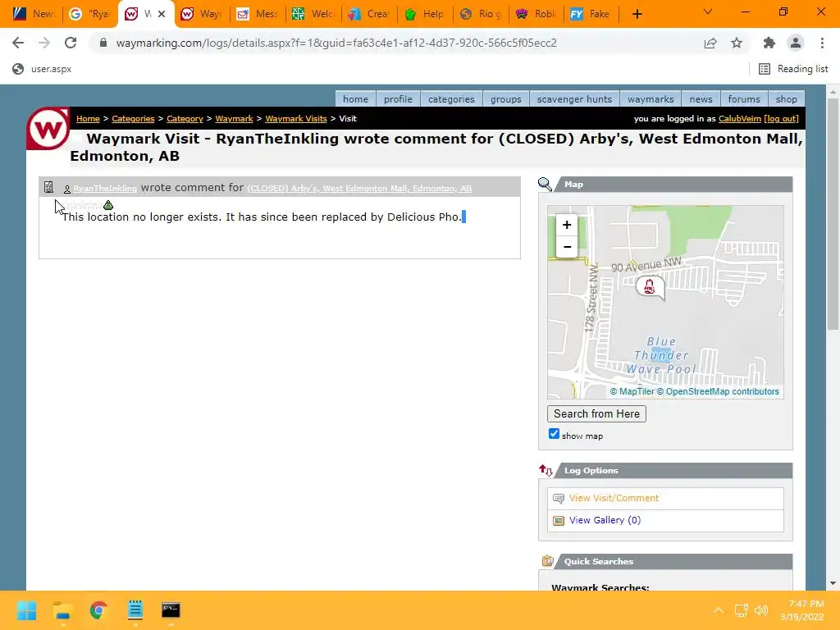This screenshot has width=840, height=630.
Task: Expand the system tray hidden icons
Action: [x=719, y=610]
